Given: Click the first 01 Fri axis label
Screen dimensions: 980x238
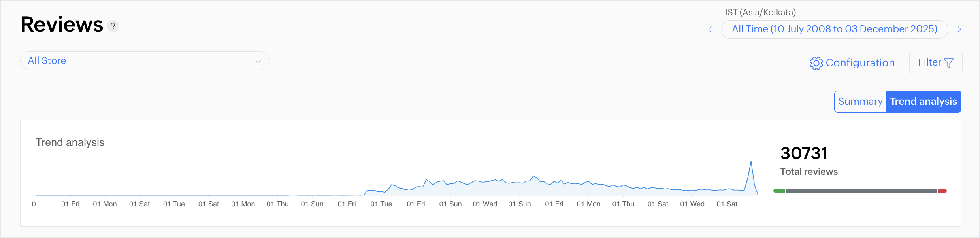Looking at the screenshot, I should [70, 204].
